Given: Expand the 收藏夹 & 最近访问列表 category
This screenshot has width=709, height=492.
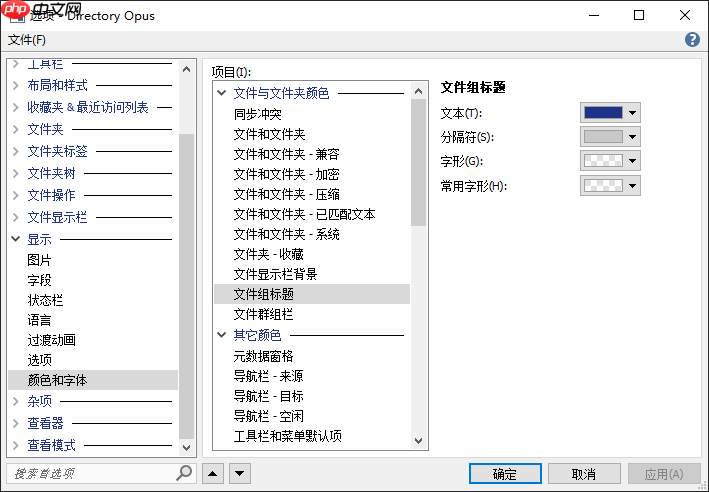Looking at the screenshot, I should point(16,107).
